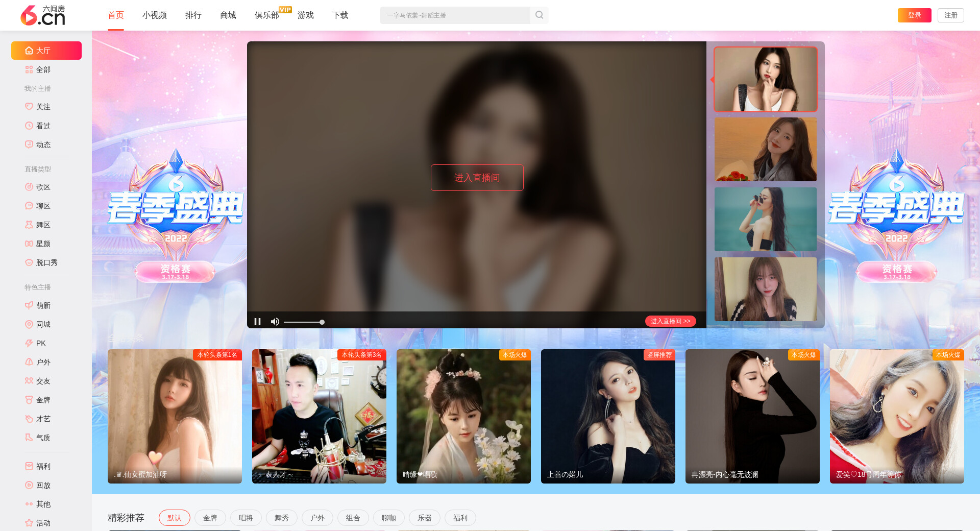Click the 歌区 icon in sidebar
980x531 pixels.
click(29, 187)
